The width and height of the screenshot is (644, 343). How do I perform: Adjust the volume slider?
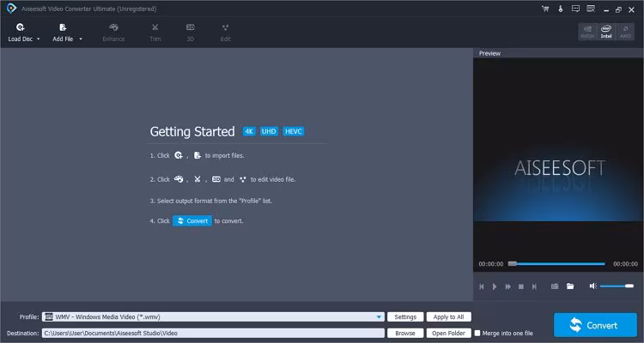[x=617, y=286]
